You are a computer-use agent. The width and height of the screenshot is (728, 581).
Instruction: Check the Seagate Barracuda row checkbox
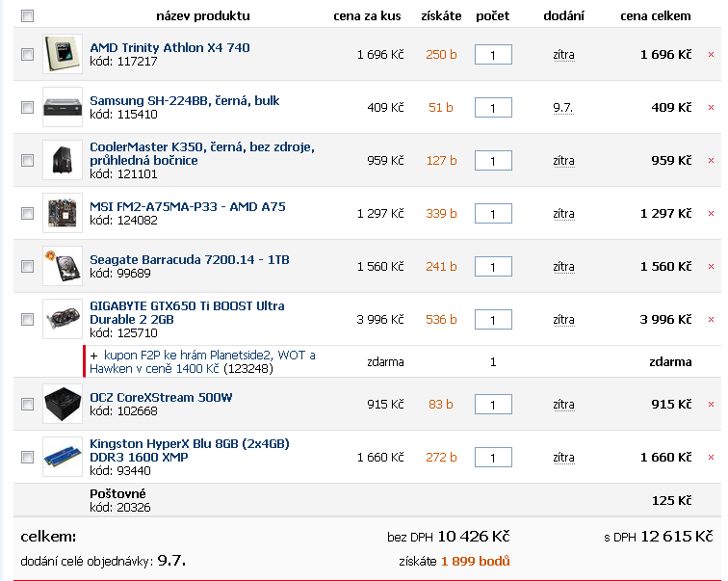(x=27, y=266)
